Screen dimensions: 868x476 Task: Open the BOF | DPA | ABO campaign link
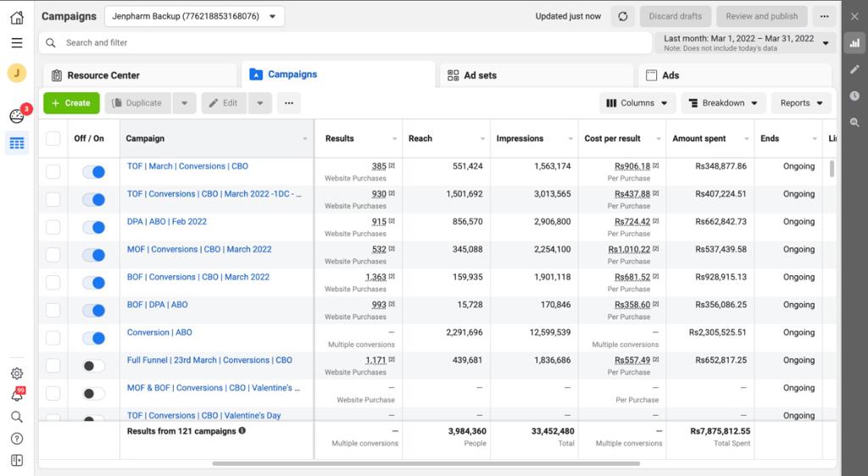click(x=158, y=305)
